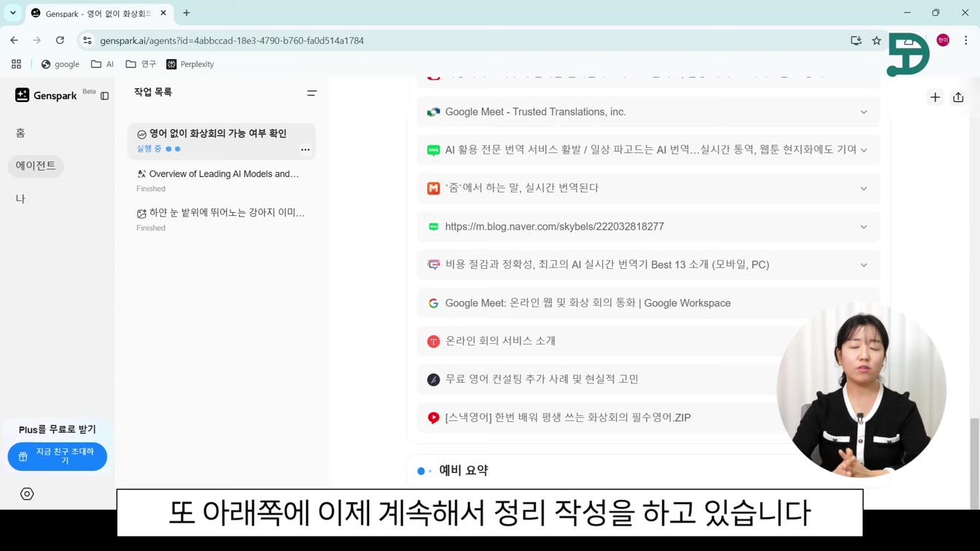
Task: Open [스낵영어] 화상회의 필수영어.ZIP result
Action: pos(568,418)
